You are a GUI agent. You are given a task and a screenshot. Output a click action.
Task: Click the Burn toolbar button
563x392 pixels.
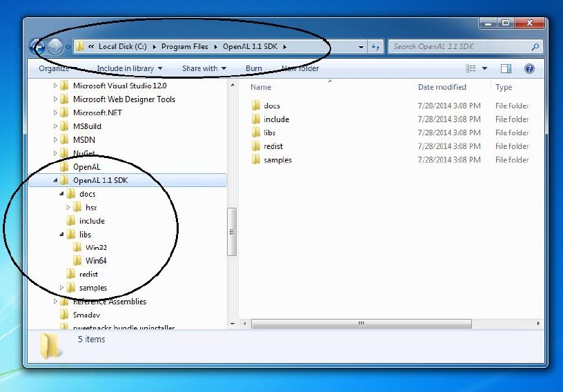tap(253, 68)
